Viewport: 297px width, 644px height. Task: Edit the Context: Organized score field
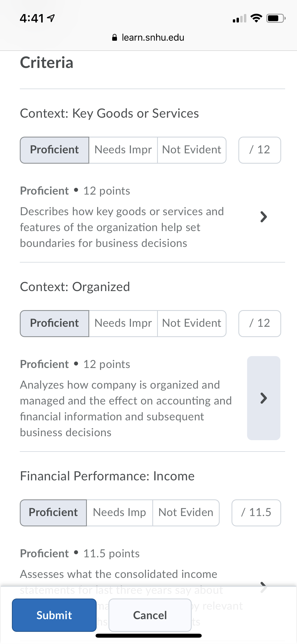[x=260, y=324]
